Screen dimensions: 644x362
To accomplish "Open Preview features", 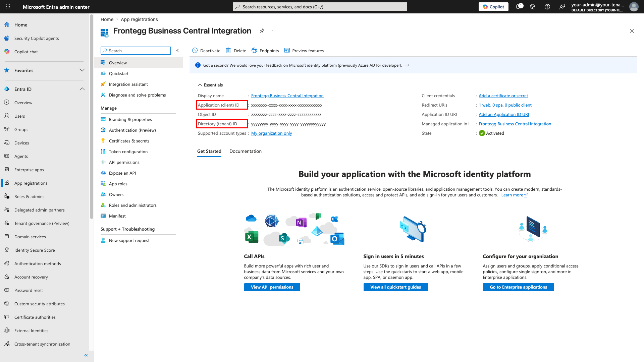I will pos(304,51).
